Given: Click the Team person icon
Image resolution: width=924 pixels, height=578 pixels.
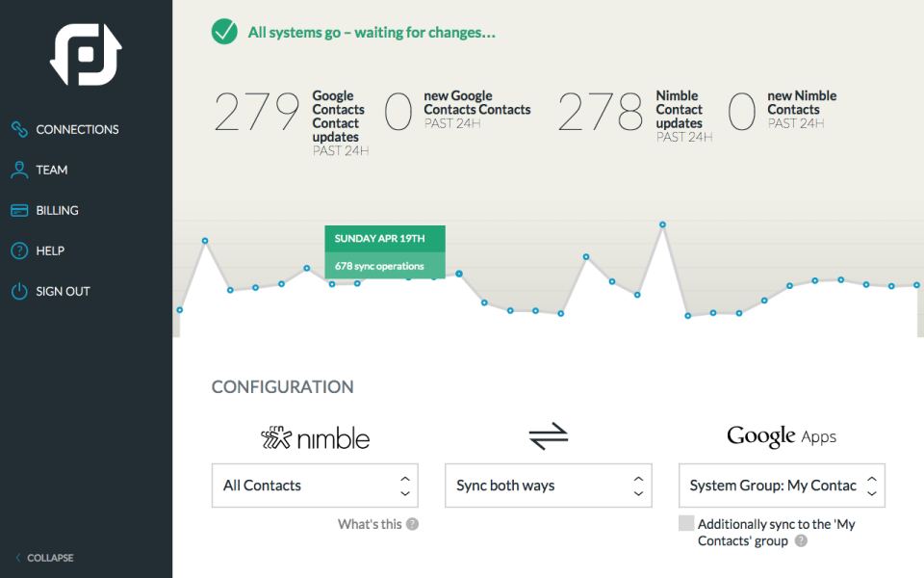Looking at the screenshot, I should 19,170.
